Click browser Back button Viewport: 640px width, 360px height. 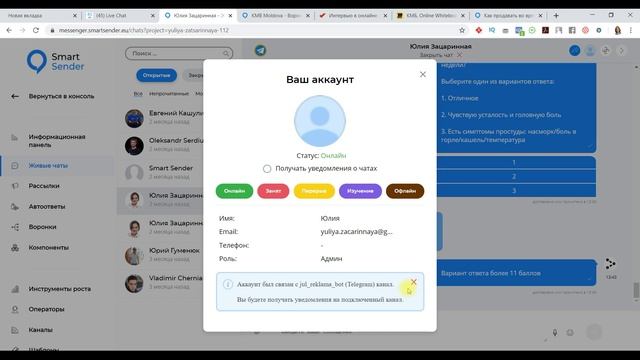pyautogui.click(x=9, y=30)
